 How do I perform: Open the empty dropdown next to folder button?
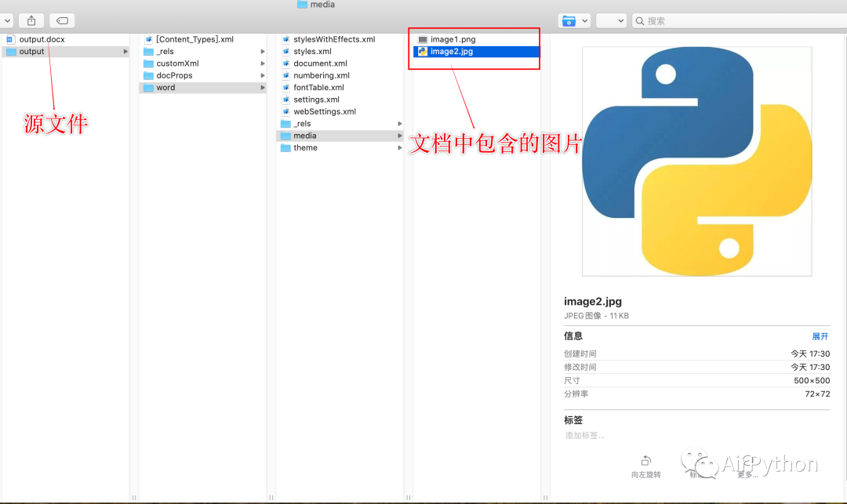[x=611, y=20]
